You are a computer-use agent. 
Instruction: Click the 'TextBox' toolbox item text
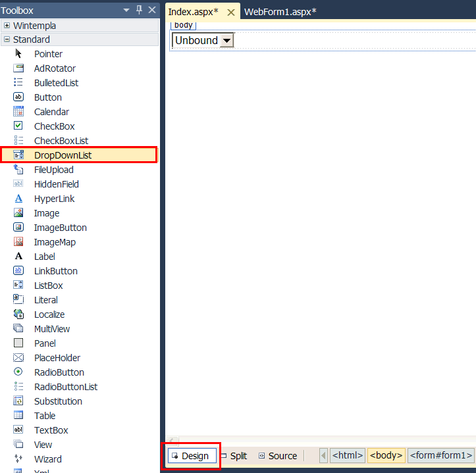[51, 430]
